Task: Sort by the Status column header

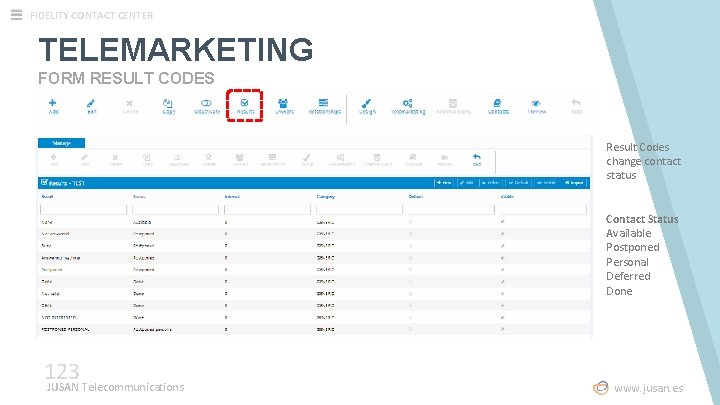Action: pos(139,197)
